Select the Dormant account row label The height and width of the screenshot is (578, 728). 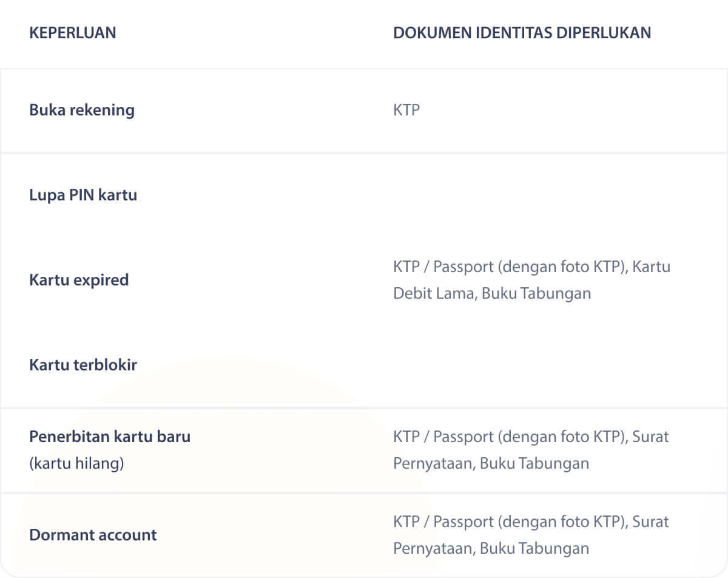click(93, 535)
